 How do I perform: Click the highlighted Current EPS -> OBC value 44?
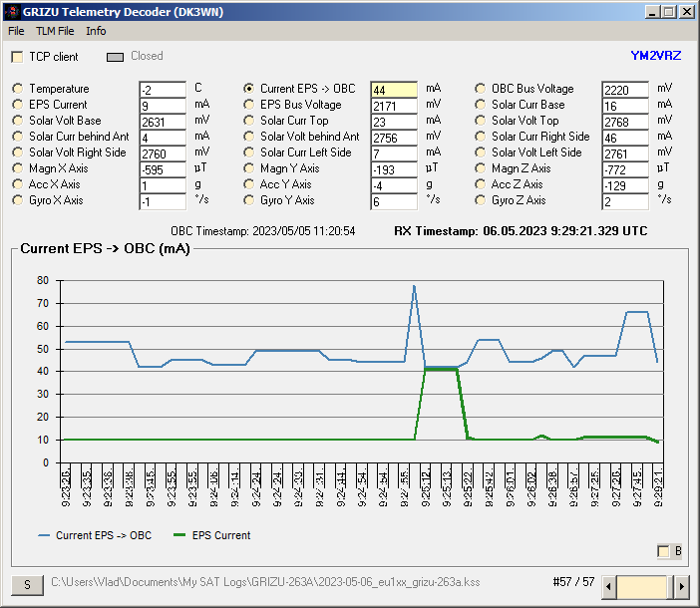tap(394, 90)
